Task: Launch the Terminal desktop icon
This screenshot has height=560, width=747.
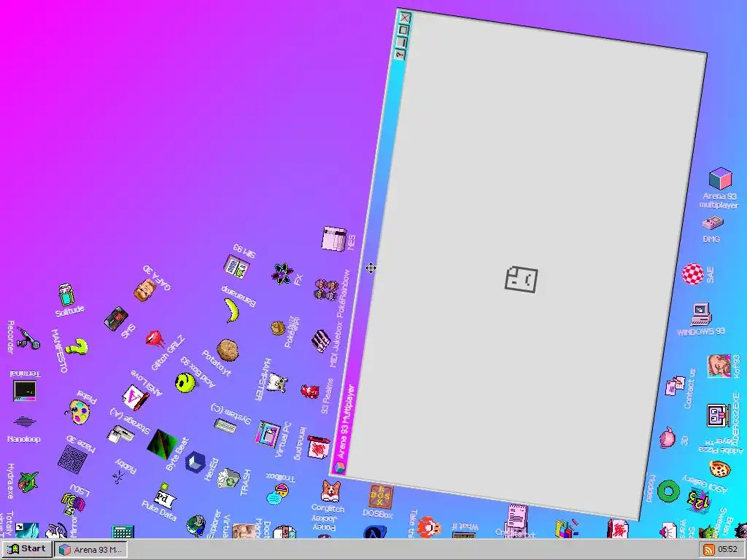Action: [x=24, y=391]
